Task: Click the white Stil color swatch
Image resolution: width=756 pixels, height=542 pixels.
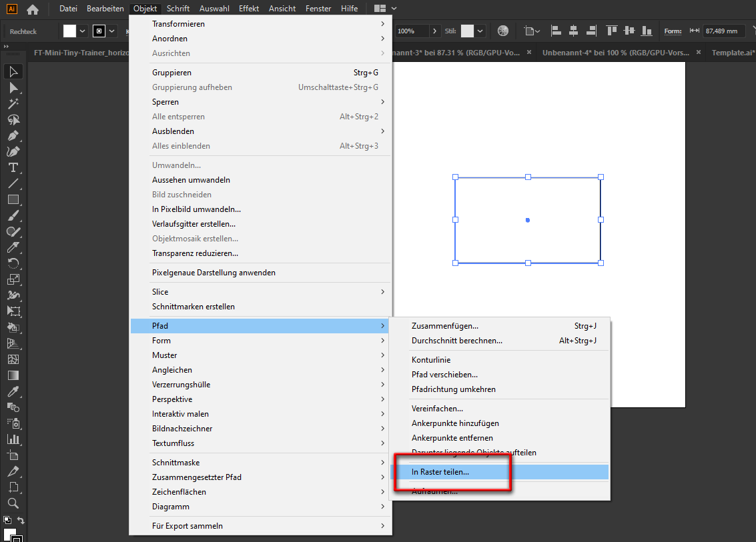Action: (x=467, y=31)
